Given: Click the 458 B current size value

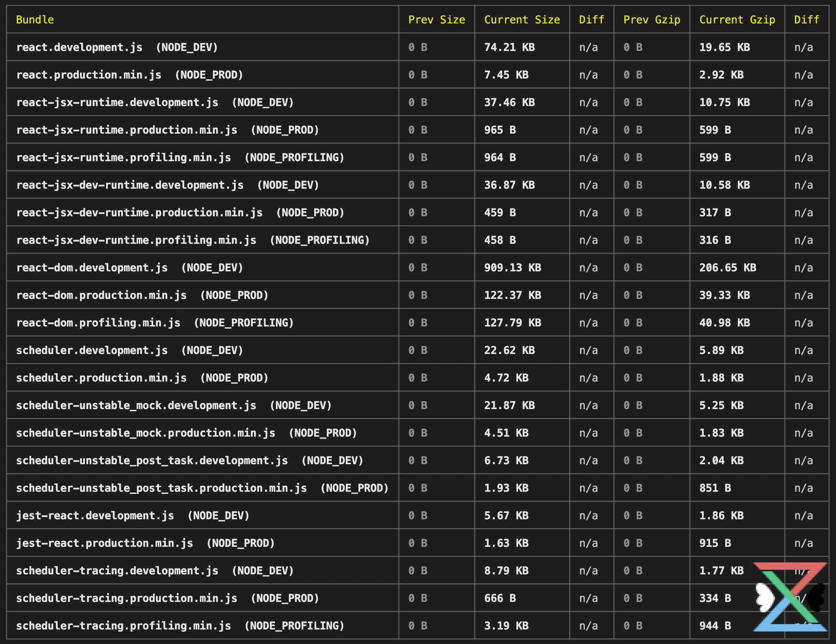Looking at the screenshot, I should tap(500, 240).
